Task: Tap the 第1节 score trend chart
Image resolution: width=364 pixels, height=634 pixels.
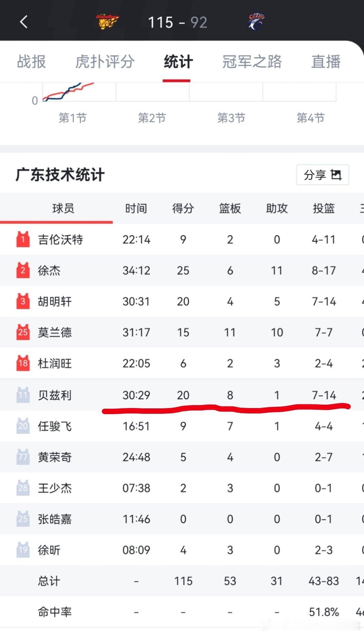Action: (x=79, y=92)
